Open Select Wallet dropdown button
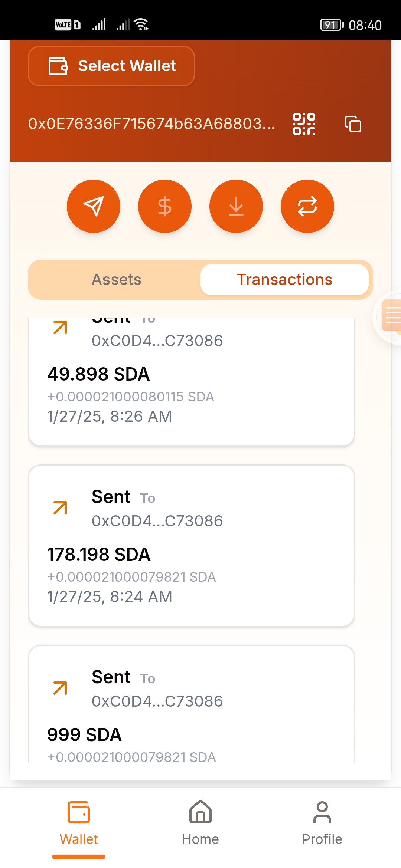 111,66
